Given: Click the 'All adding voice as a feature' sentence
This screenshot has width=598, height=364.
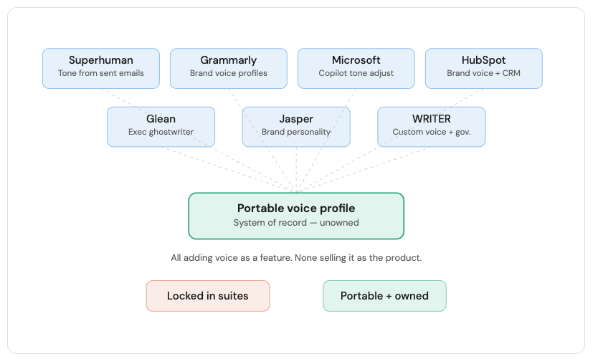Looking at the screenshot, I should [x=231, y=258].
